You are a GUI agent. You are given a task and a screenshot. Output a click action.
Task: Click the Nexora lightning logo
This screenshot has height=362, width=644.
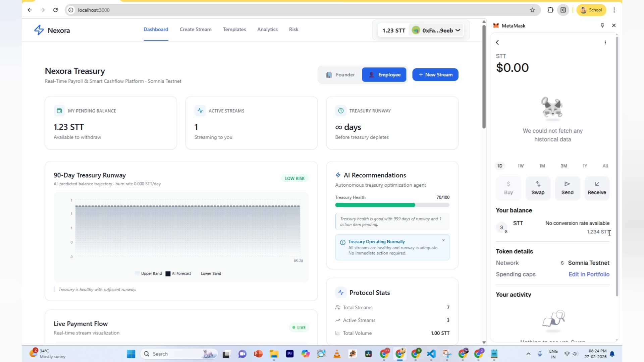(x=39, y=30)
